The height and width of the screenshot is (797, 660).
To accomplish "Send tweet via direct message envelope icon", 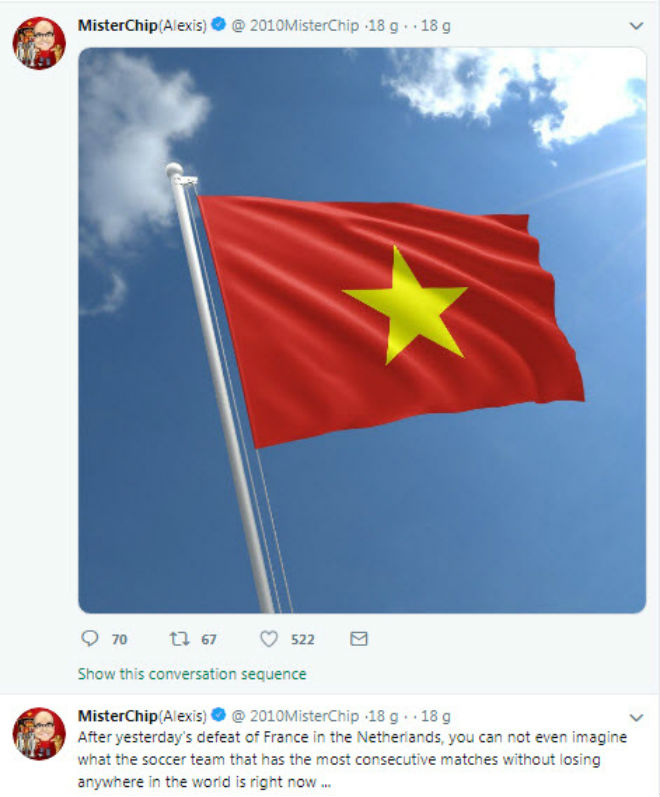I will coord(359,638).
